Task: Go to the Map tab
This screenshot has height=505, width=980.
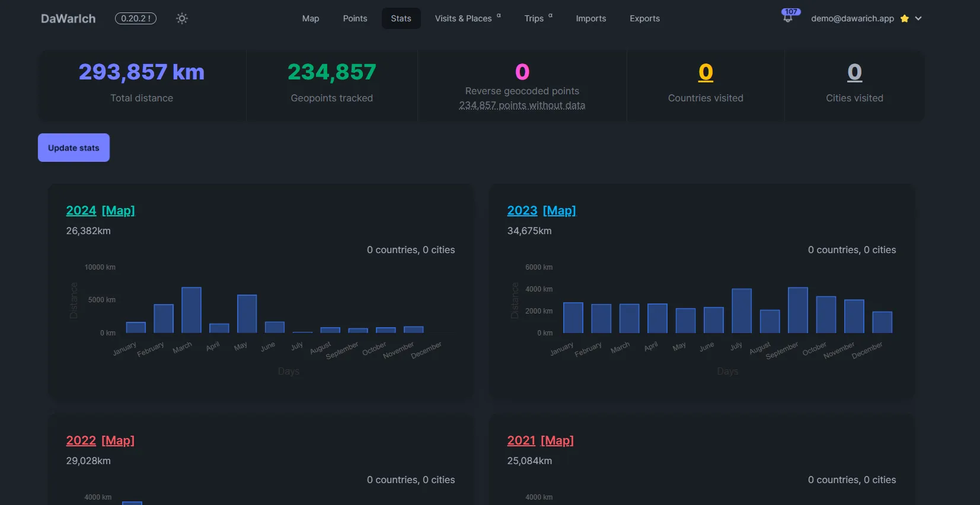Action: click(x=311, y=18)
